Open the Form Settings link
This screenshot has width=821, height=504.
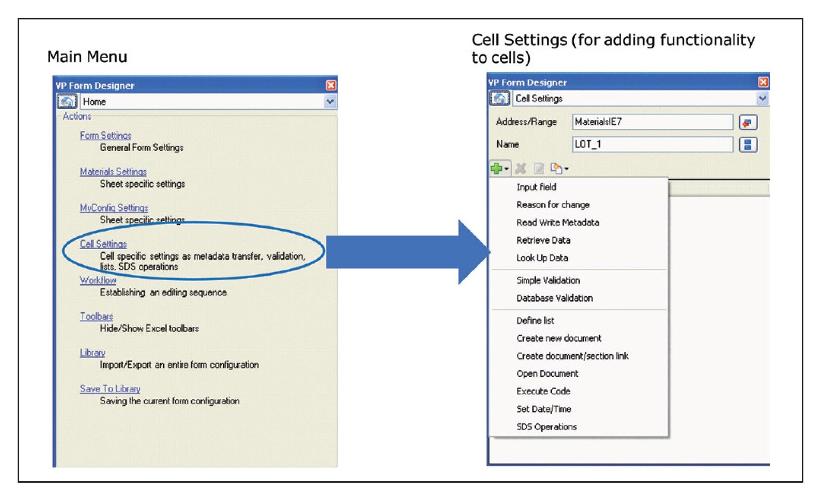(105, 135)
